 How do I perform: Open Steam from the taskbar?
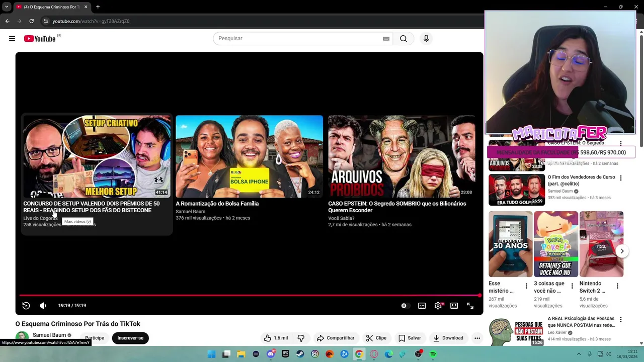click(300, 354)
